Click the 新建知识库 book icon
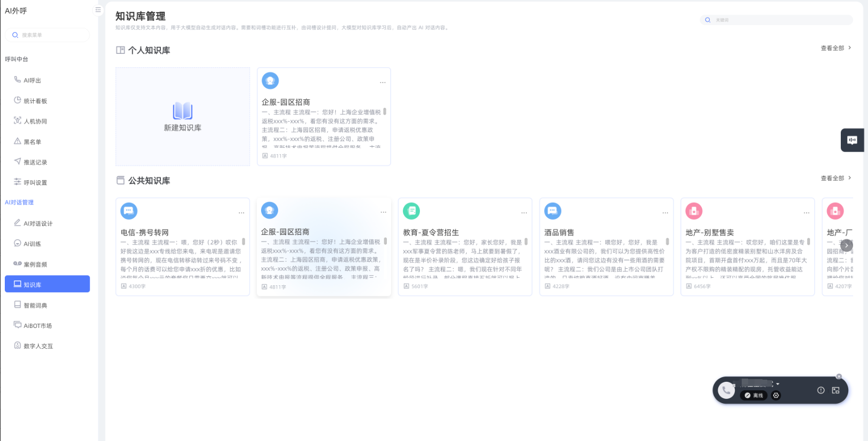The width and height of the screenshot is (868, 441). coord(182,111)
